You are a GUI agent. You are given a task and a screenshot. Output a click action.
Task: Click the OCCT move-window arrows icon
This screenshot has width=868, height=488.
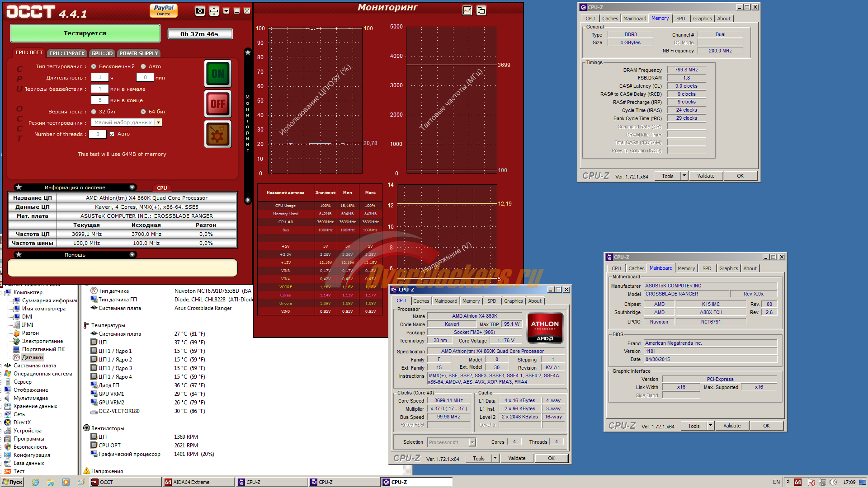(x=214, y=11)
